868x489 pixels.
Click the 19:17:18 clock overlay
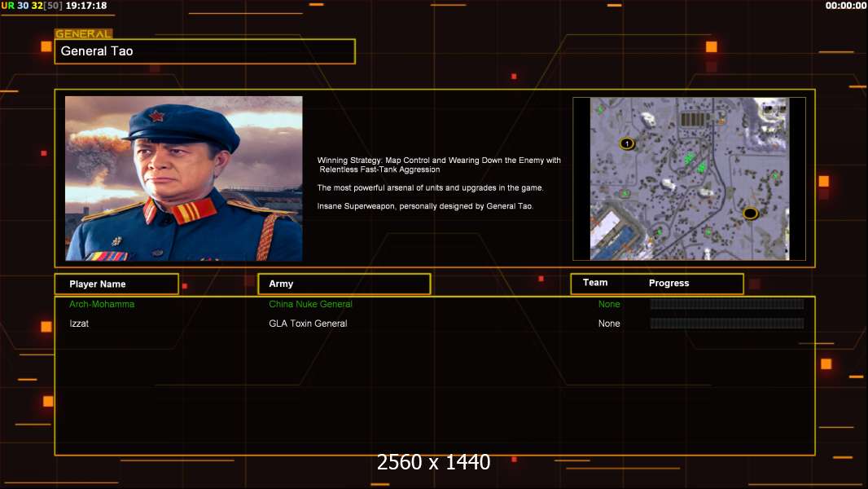coord(86,6)
